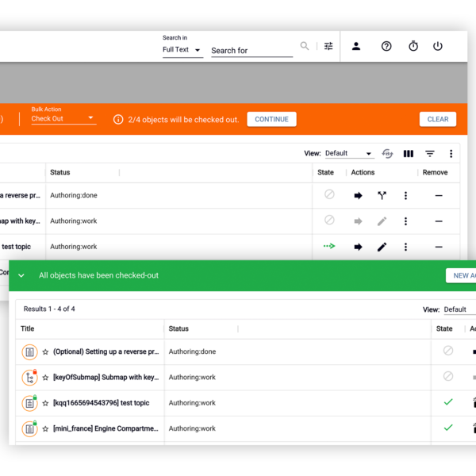Click the info icon in orange bar
Screen dimensions: 476x476
click(x=118, y=119)
